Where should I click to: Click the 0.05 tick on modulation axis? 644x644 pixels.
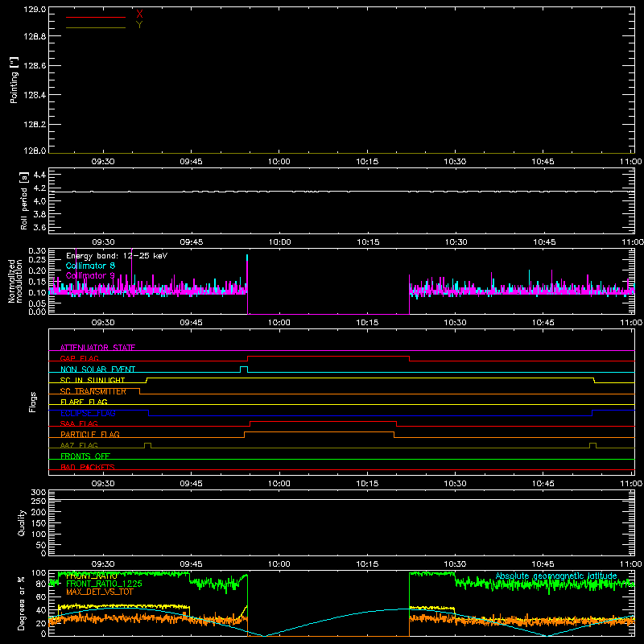tap(37, 303)
